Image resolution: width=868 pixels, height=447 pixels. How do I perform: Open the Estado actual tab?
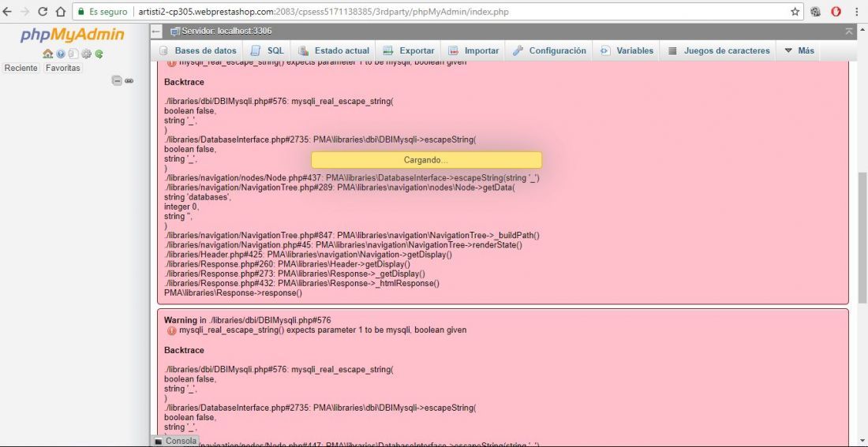334,50
